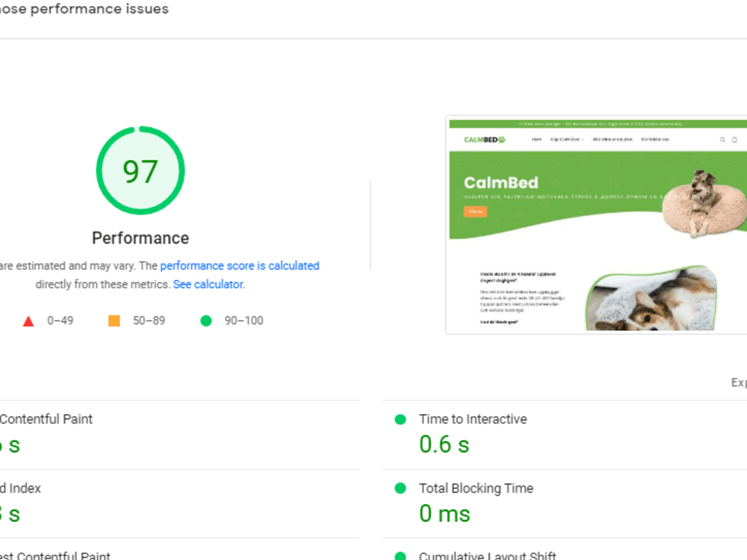Click the search icon in the site preview
This screenshot has width=747, height=560.
pyautogui.click(x=722, y=140)
